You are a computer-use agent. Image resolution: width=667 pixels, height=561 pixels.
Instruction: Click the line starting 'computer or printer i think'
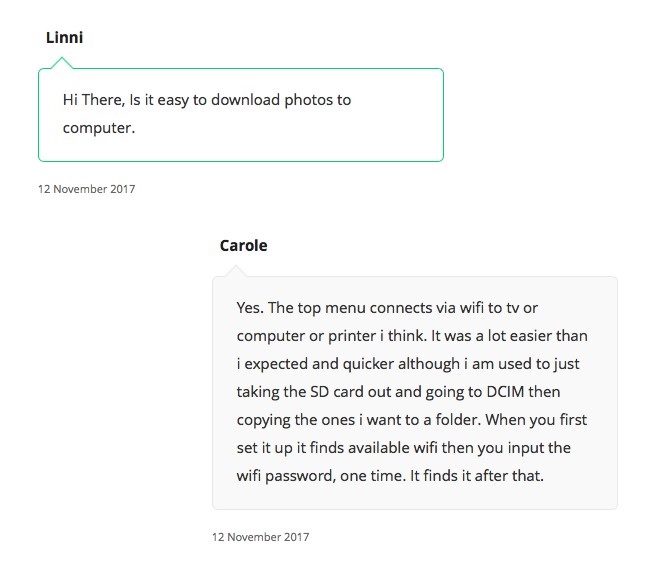412,336
